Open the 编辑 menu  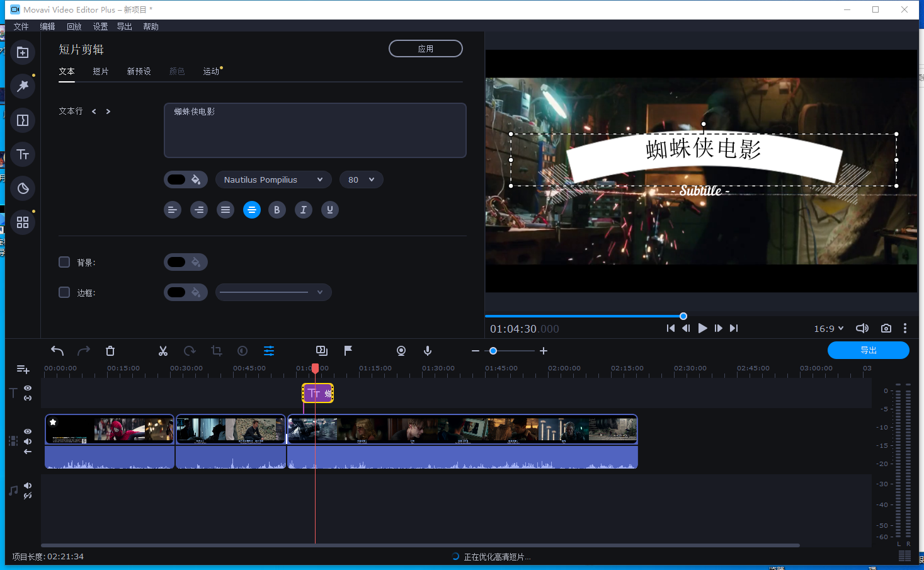[x=47, y=26]
